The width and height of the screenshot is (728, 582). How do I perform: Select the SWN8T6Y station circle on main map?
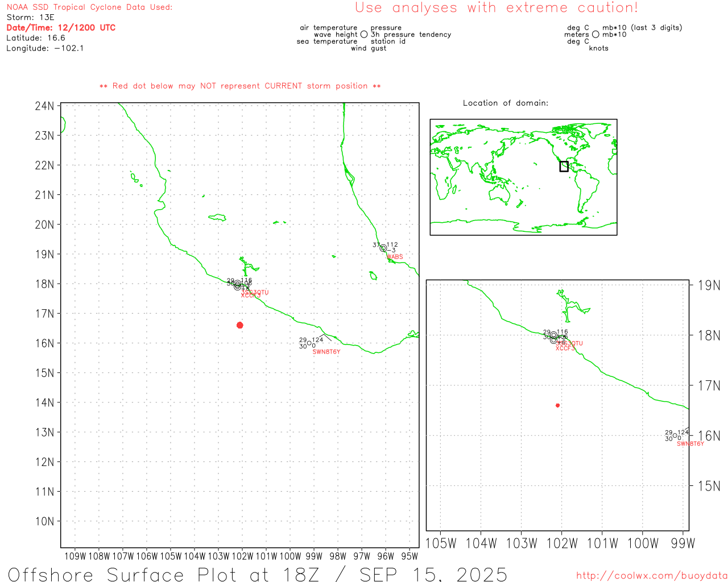(x=309, y=343)
